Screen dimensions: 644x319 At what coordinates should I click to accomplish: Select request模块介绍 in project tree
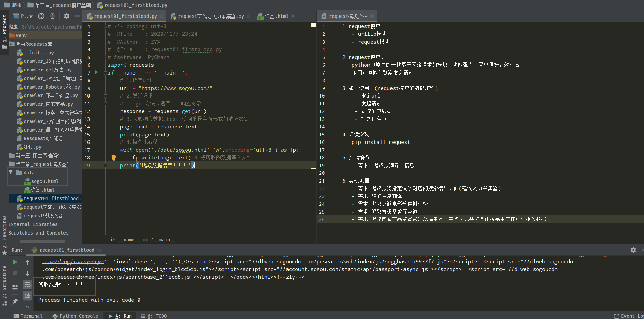39,216
